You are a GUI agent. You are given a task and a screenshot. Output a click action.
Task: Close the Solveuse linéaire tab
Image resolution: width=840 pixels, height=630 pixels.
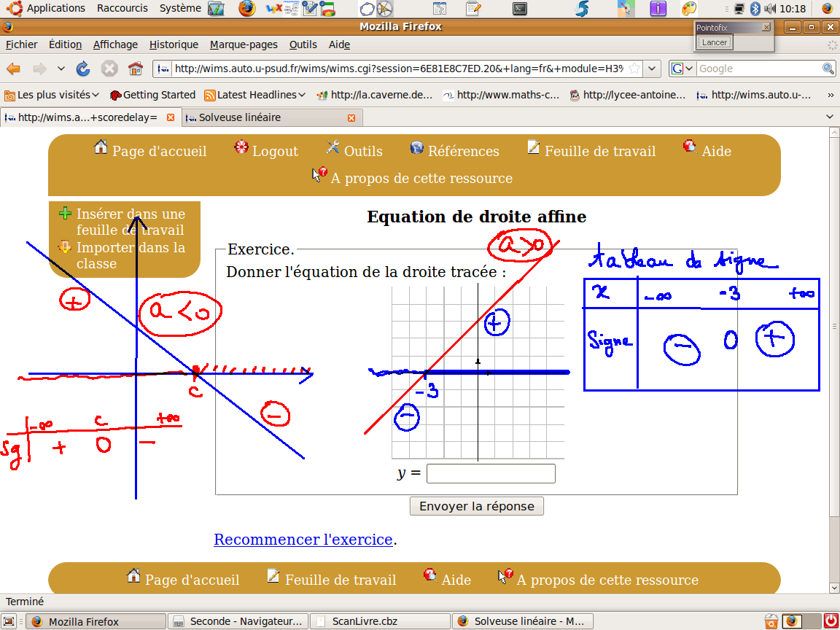[x=351, y=117]
